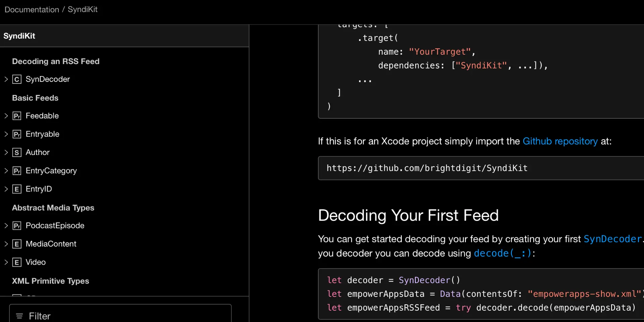This screenshot has width=644, height=322.
Task: Click the empowerAppsRSSFeed code line
Action: click(481, 308)
